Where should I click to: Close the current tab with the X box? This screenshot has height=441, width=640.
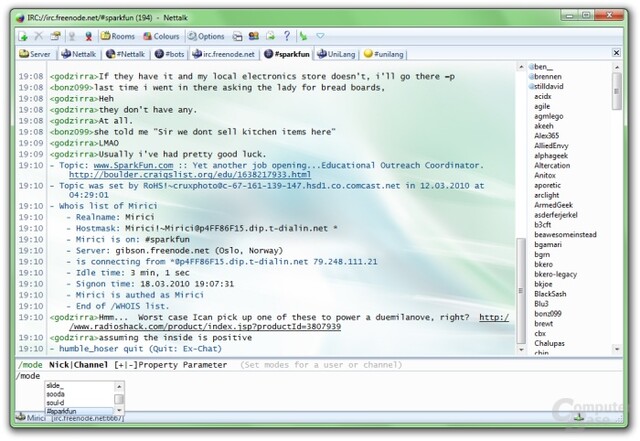616,53
